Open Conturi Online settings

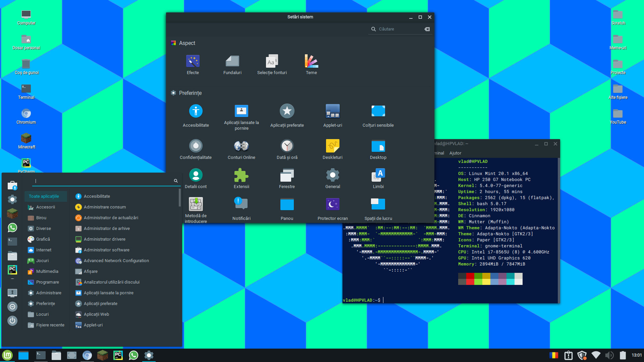point(241,146)
